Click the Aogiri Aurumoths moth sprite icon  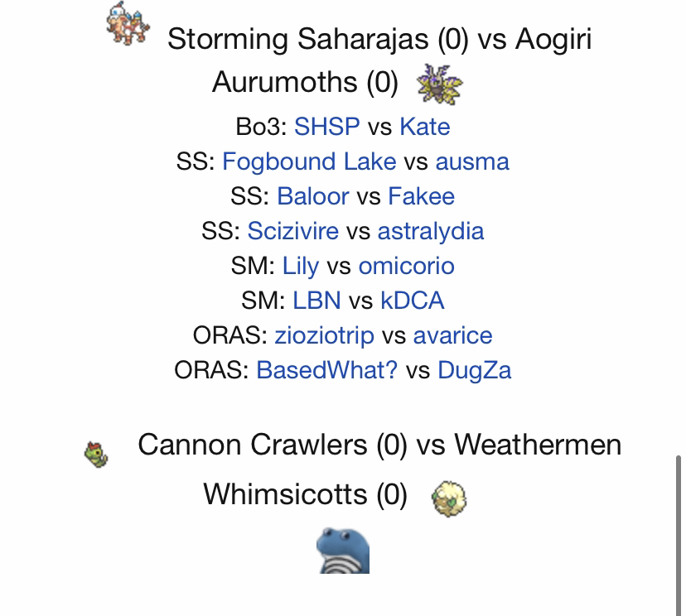tap(440, 84)
